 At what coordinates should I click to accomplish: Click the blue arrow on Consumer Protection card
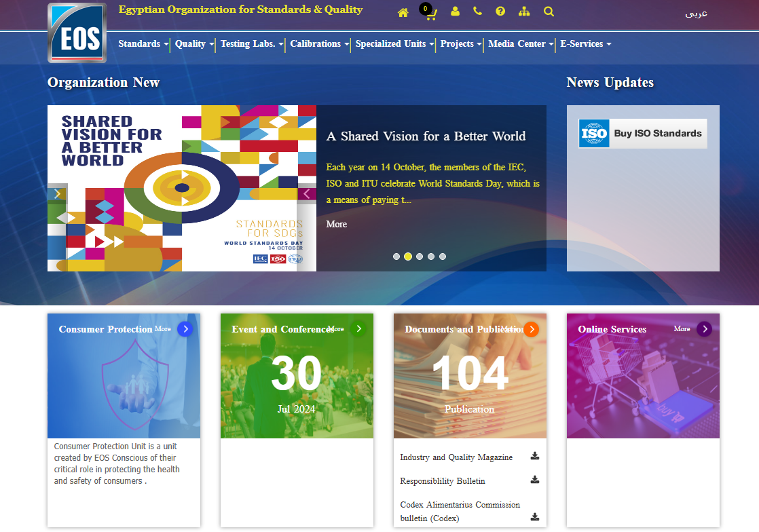pyautogui.click(x=185, y=329)
